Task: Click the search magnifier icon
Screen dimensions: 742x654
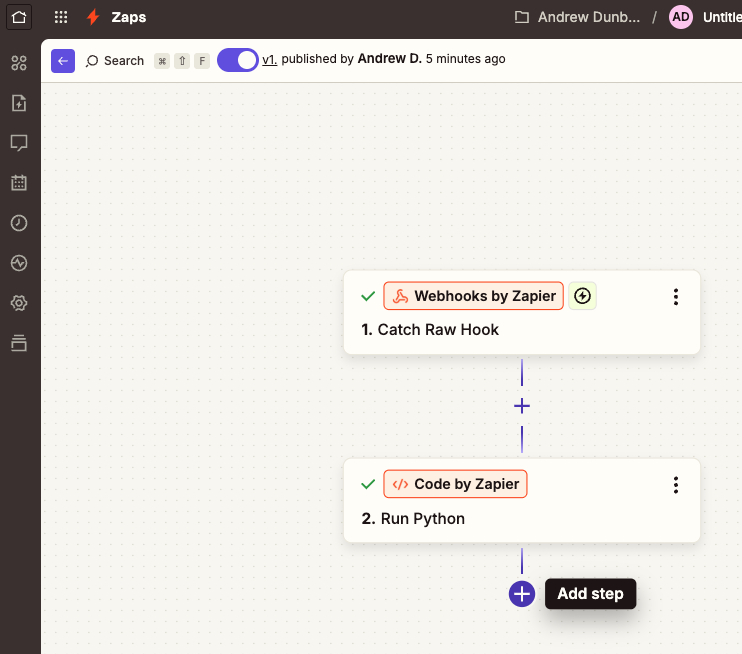Action: point(92,61)
